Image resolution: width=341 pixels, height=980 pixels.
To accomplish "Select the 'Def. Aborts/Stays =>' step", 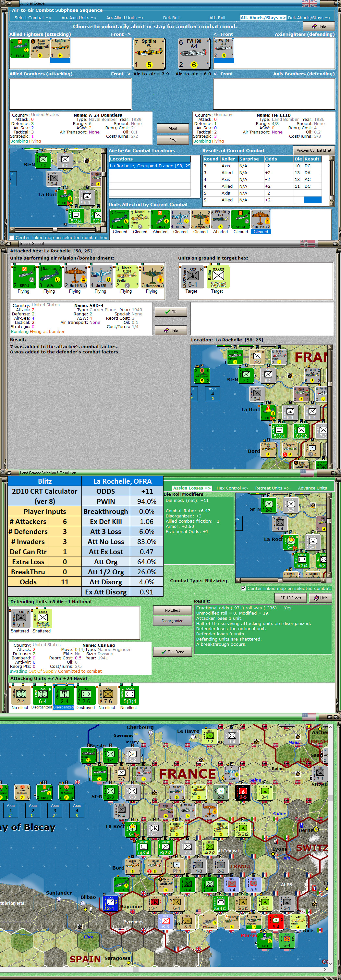I will 309,18.
